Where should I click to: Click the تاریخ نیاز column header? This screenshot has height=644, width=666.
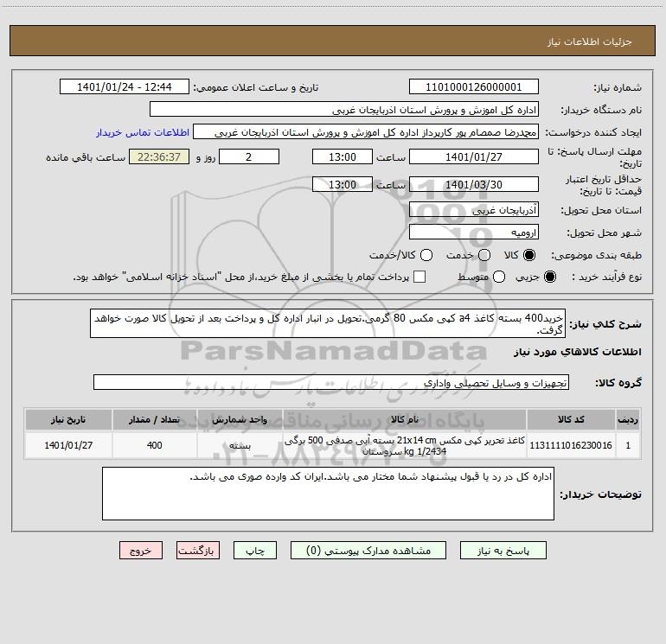tap(68, 419)
